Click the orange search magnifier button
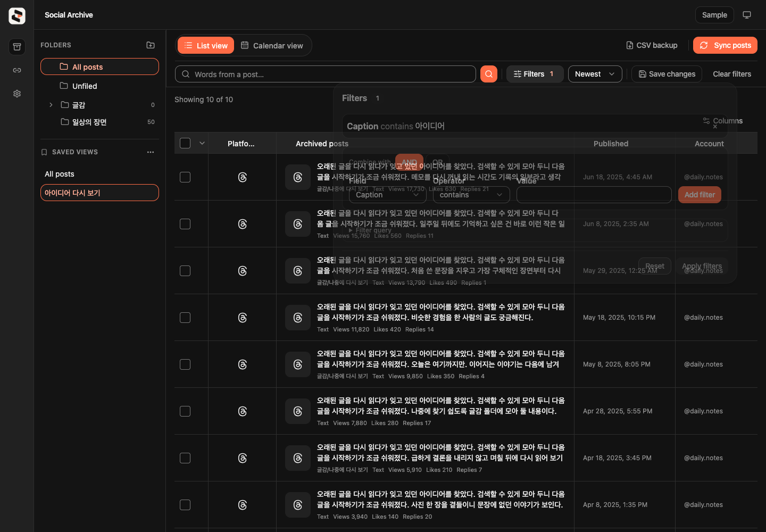 [489, 74]
